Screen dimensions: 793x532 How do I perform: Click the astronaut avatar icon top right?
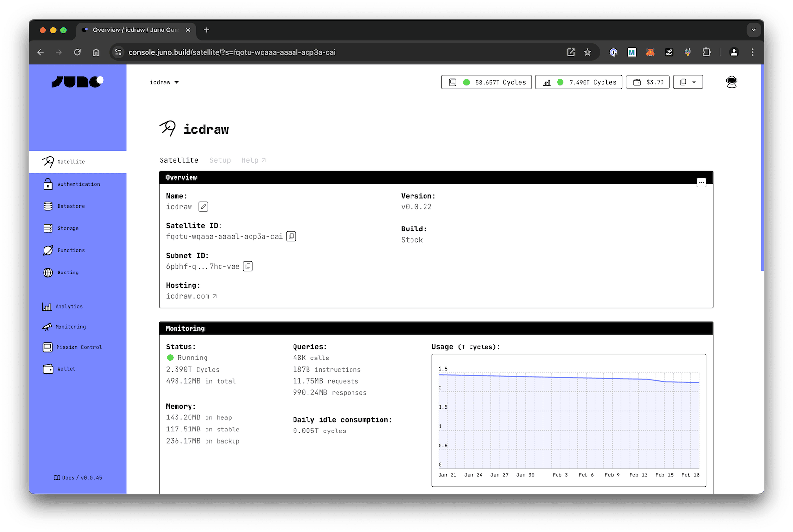tap(732, 82)
